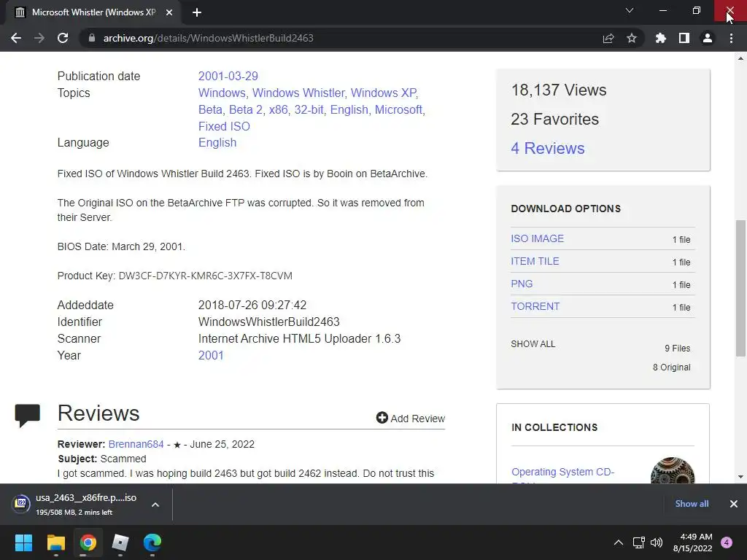Screen dimensions: 747x560
Task: Open the Beta 2 topic link
Action: point(245,109)
